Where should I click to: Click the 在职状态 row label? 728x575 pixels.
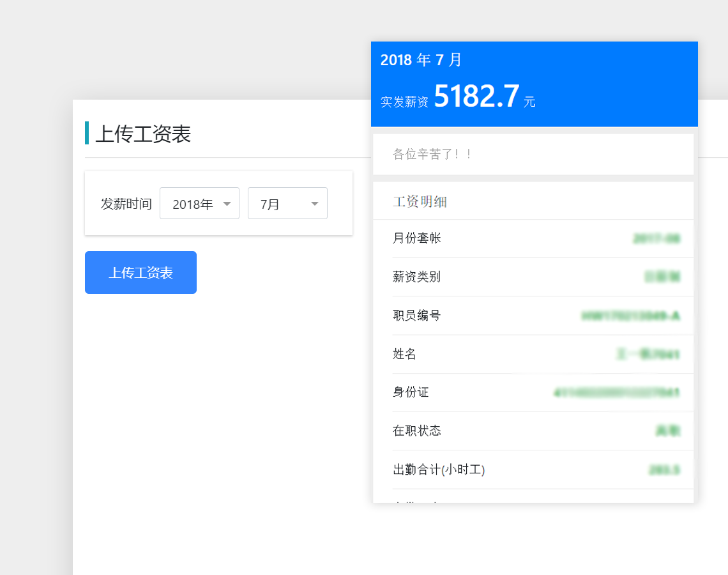[x=416, y=431]
